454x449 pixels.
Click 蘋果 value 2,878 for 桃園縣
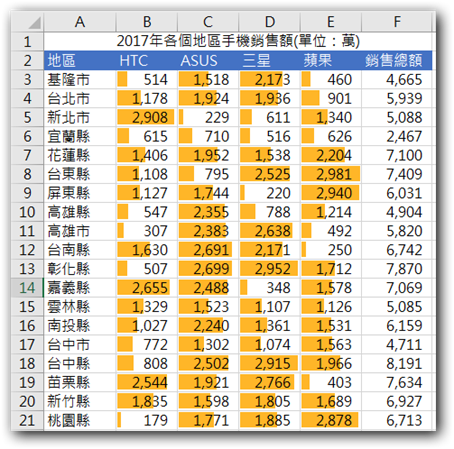(331, 420)
